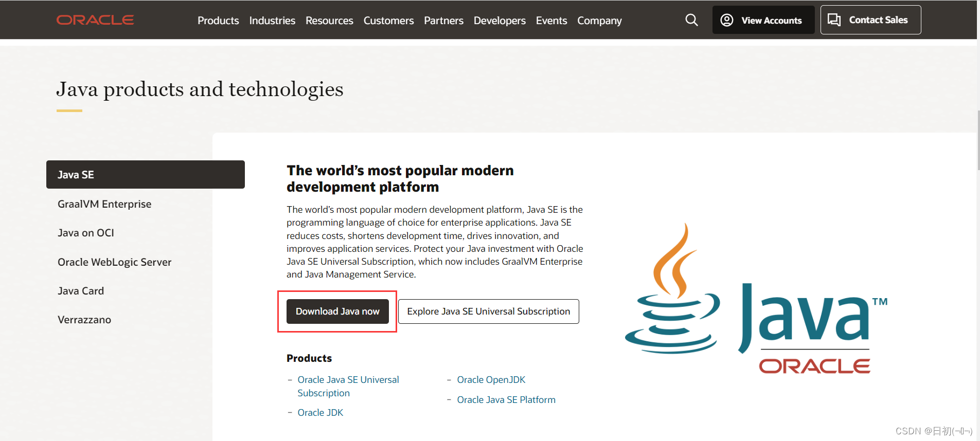Click the Oracle logo in header

[95, 20]
